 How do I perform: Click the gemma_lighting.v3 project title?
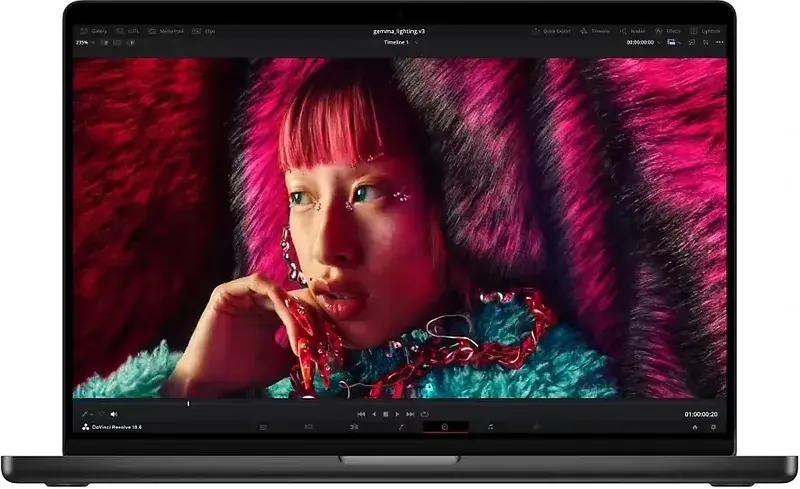pos(399,31)
